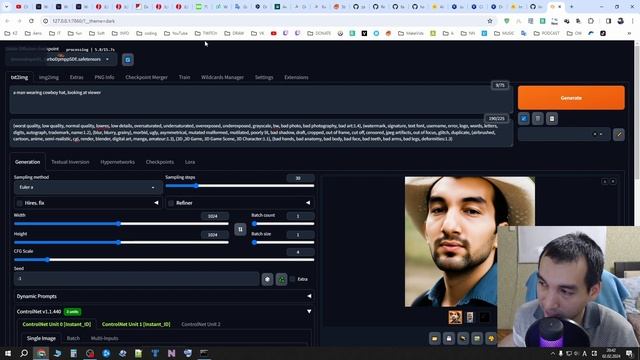Open the Checkpoint Merger tab
The height and width of the screenshot is (360, 640).
point(147,77)
